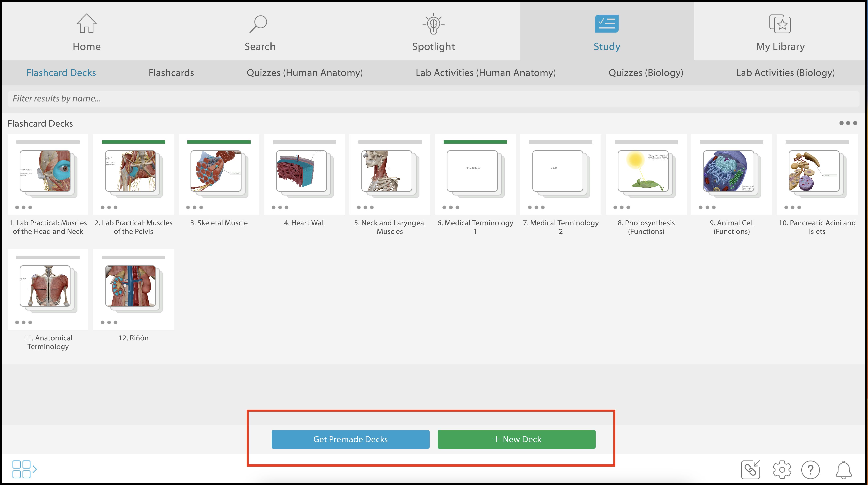Open the notifications bell icon
The width and height of the screenshot is (868, 485).
[843, 470]
